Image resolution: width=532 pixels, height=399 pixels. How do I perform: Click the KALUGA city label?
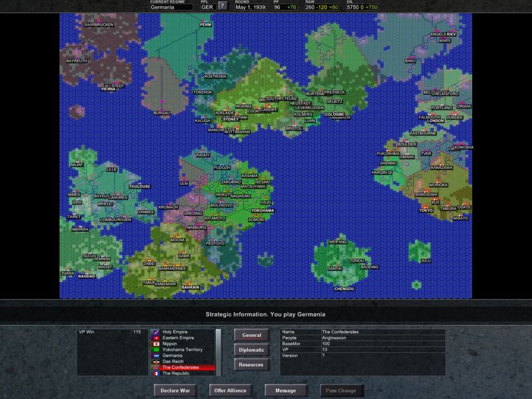[203, 121]
